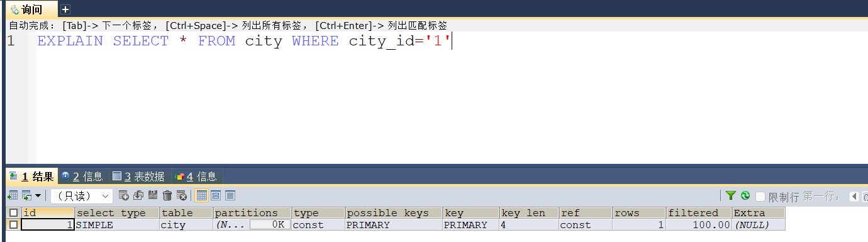Click the copy result set icon
Image resolution: width=868 pixels, height=242 pixels.
pyautogui.click(x=26, y=195)
